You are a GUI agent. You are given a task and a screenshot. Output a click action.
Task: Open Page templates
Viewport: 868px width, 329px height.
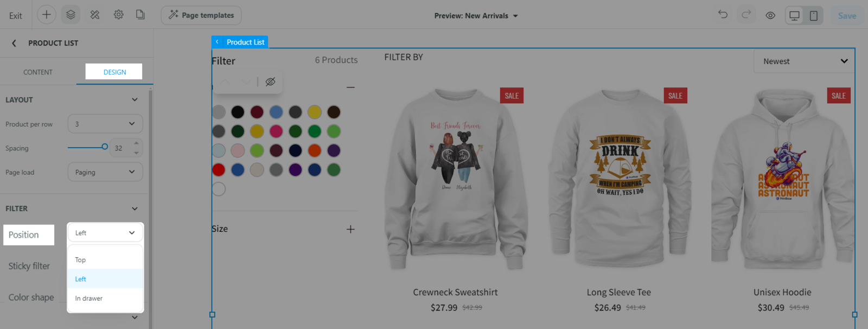(201, 15)
